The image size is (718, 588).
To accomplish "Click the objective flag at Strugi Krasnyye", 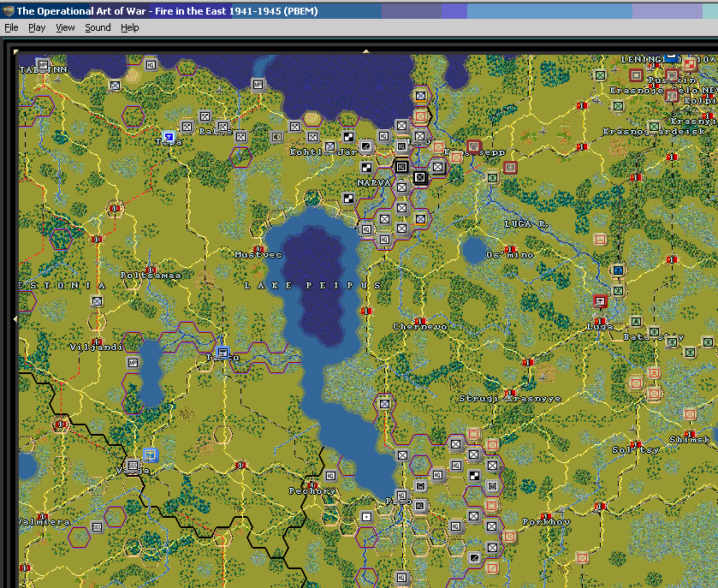I will [510, 393].
